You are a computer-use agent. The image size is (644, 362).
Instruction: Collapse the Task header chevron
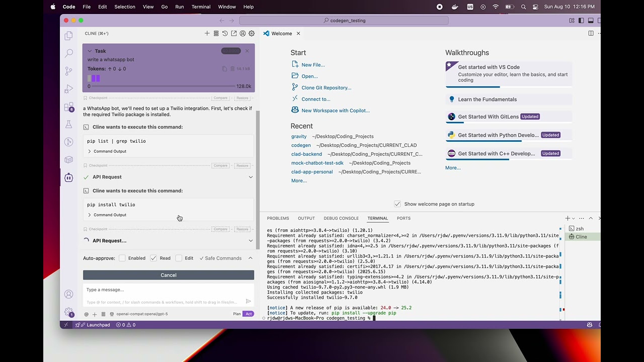pyautogui.click(x=90, y=51)
